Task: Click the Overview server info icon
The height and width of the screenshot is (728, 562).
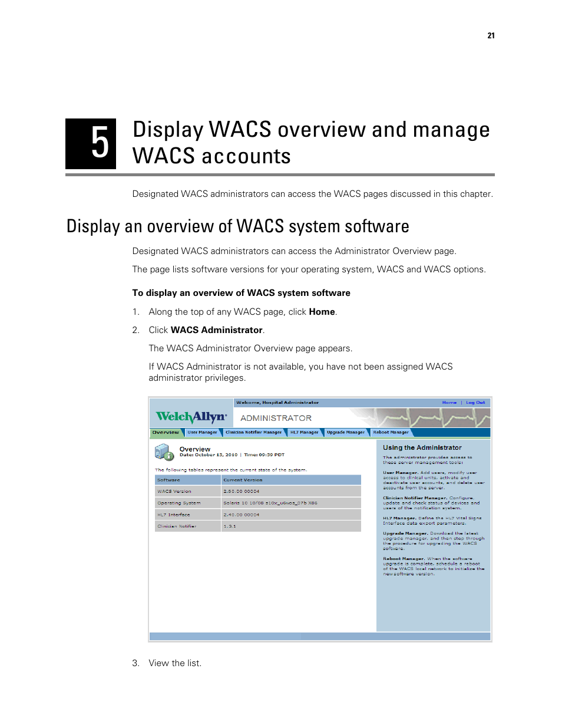Action: tap(164, 453)
